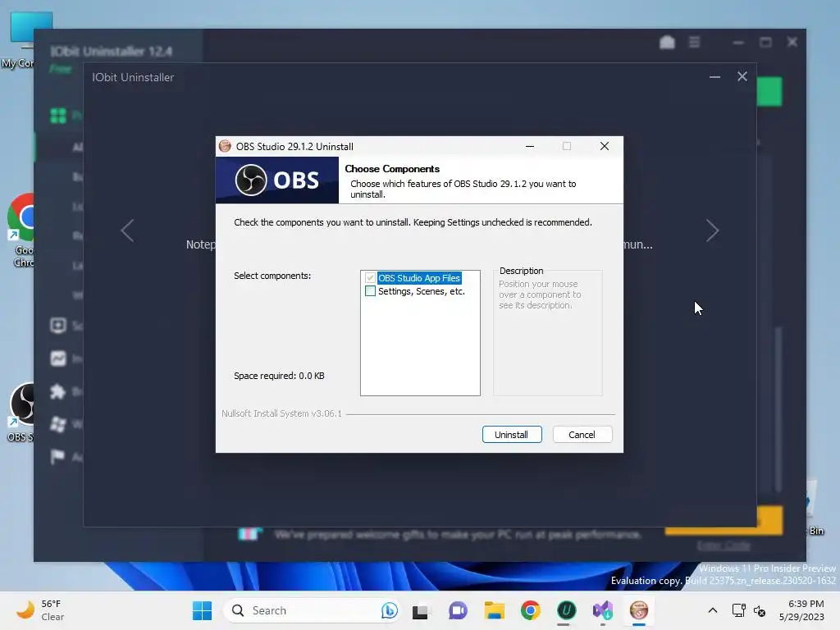
Task: Open Visual Studio from the taskbar
Action: click(603, 610)
